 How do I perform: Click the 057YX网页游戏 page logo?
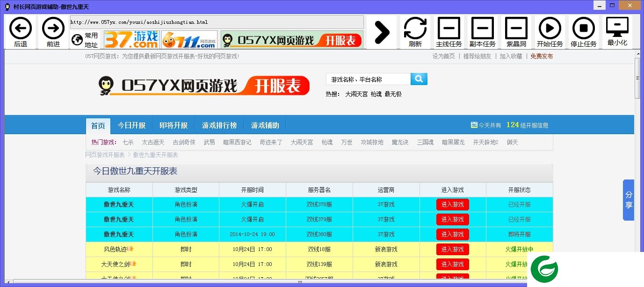204,86
